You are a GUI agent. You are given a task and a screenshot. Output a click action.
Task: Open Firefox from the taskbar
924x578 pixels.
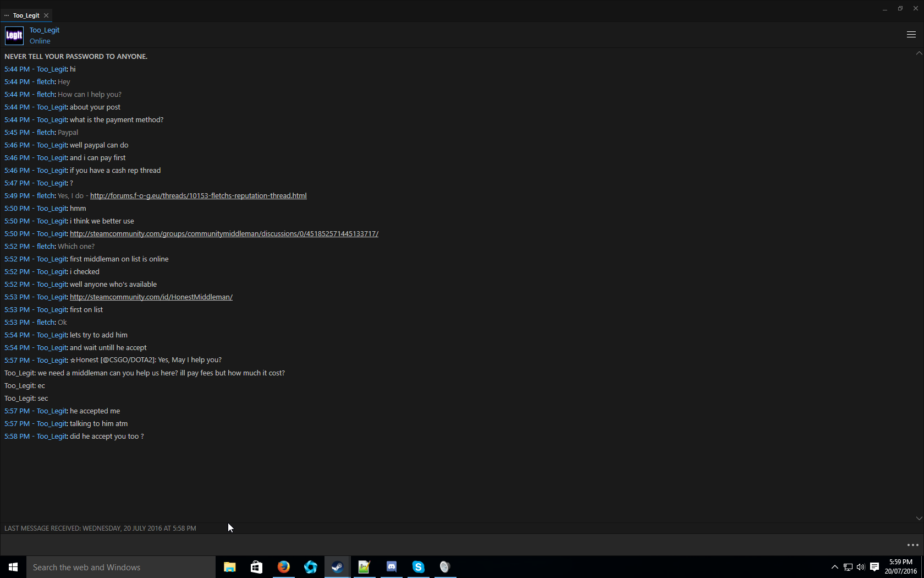283,567
